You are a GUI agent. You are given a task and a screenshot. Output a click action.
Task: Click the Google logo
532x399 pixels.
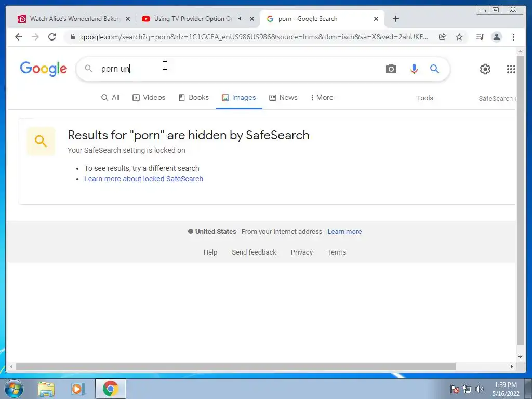click(x=44, y=69)
